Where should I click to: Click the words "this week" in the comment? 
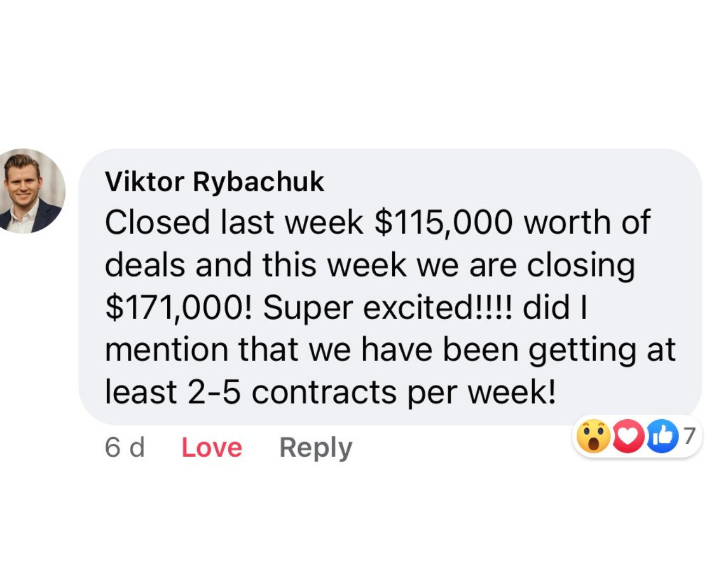coord(334,266)
